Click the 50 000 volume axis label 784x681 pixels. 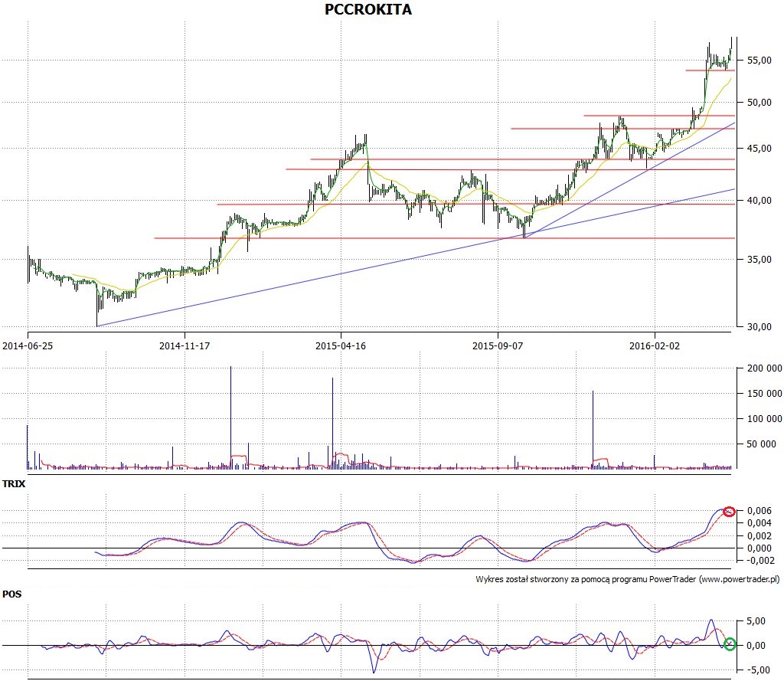pos(762,444)
